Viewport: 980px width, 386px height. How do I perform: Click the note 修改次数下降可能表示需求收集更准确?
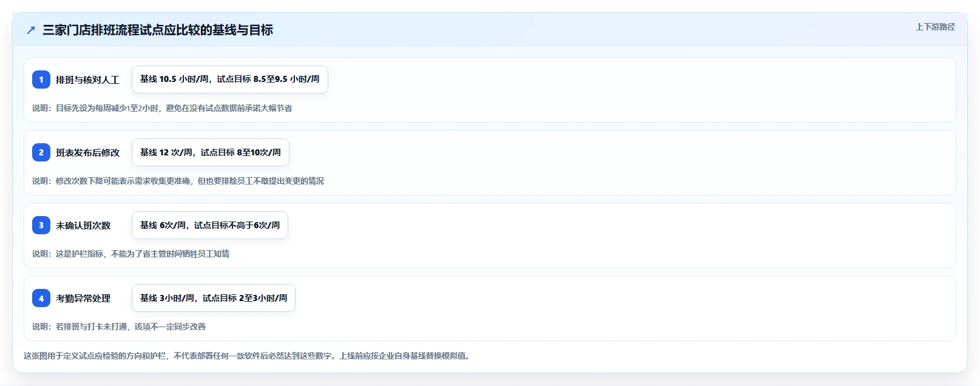point(178,181)
